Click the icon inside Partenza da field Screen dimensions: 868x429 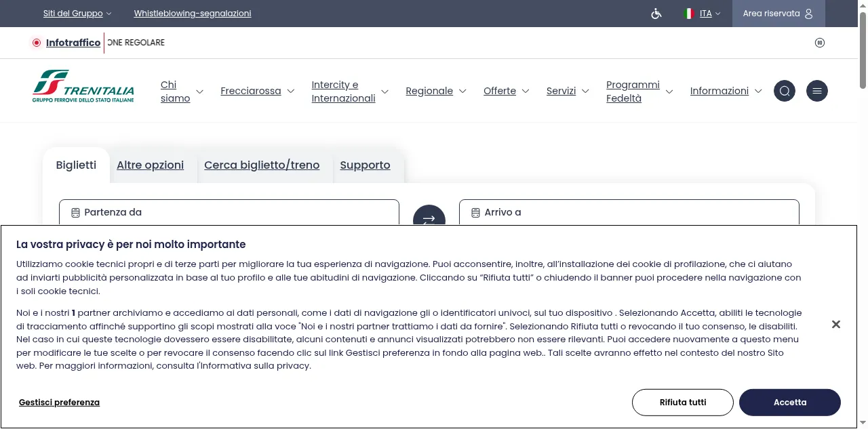pyautogui.click(x=76, y=212)
